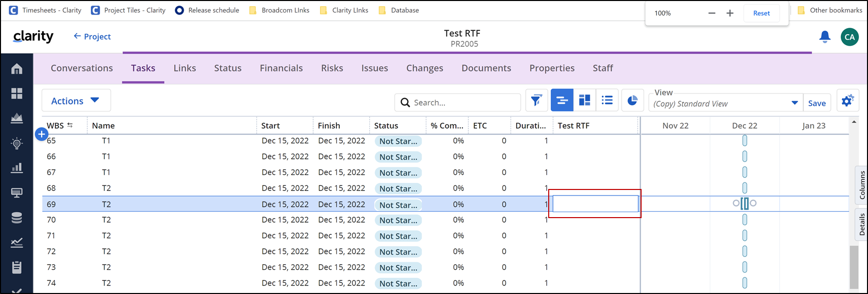Switch to the list grid view
The image size is (868, 294).
tap(607, 101)
